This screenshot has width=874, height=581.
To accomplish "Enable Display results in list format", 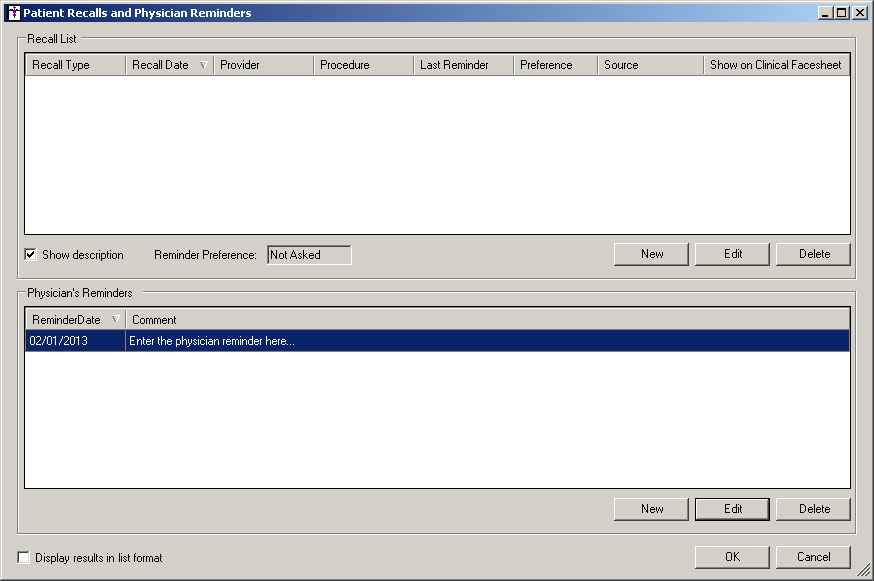I will point(24,558).
